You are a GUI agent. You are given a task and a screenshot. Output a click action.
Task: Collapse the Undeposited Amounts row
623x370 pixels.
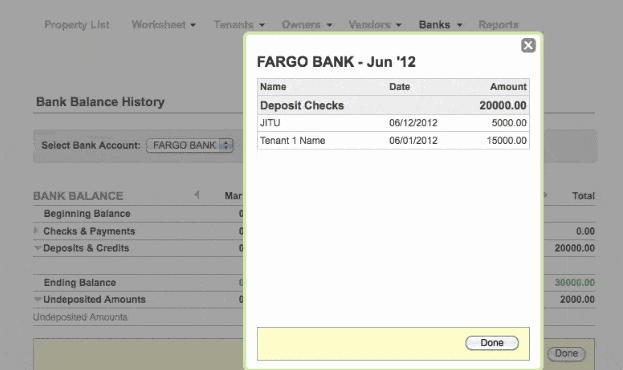pyautogui.click(x=37, y=299)
